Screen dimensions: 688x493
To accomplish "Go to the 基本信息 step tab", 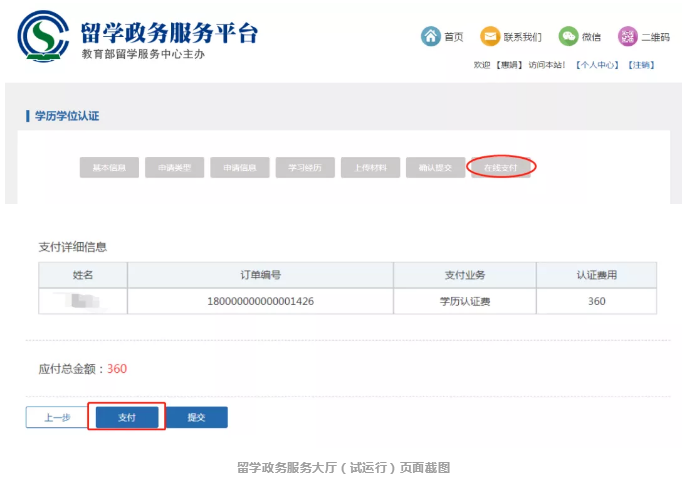I will (x=109, y=168).
